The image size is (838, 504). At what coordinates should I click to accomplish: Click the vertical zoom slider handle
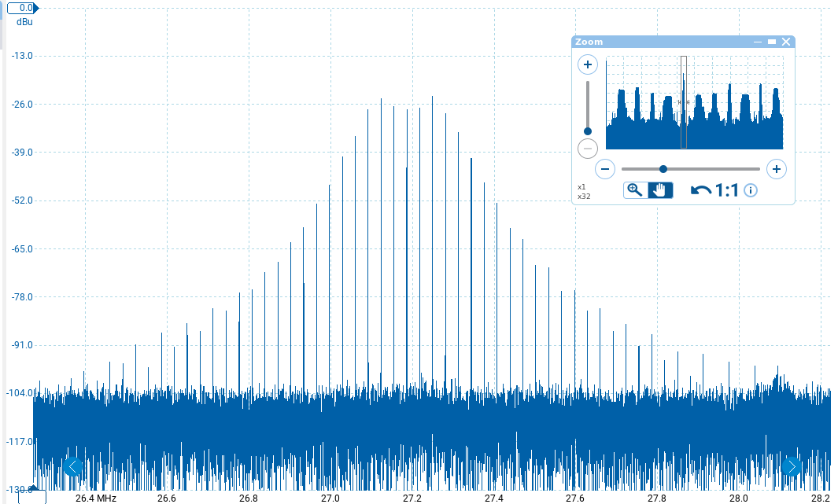point(588,131)
